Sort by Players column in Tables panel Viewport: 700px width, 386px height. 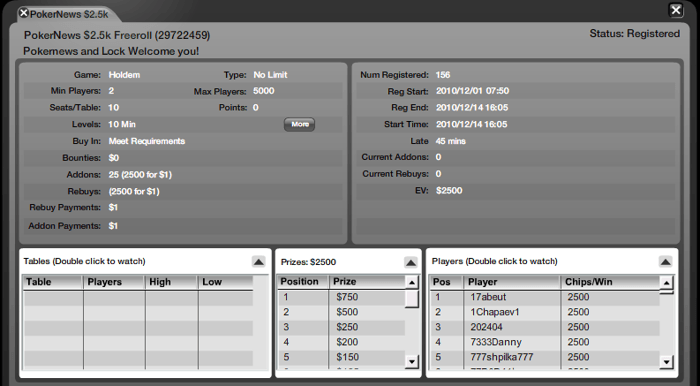[x=114, y=282]
